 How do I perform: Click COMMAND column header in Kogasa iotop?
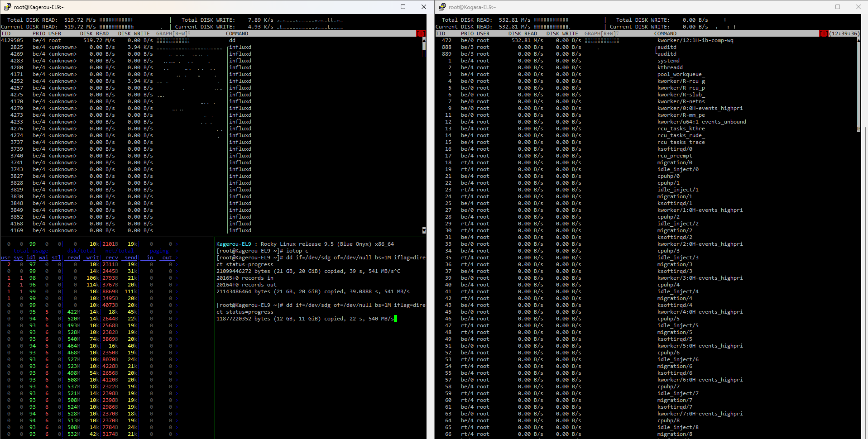[x=665, y=33]
